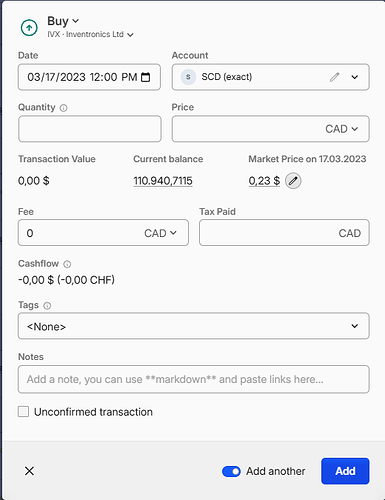Expand the Tags <None> dropdown

[194, 326]
